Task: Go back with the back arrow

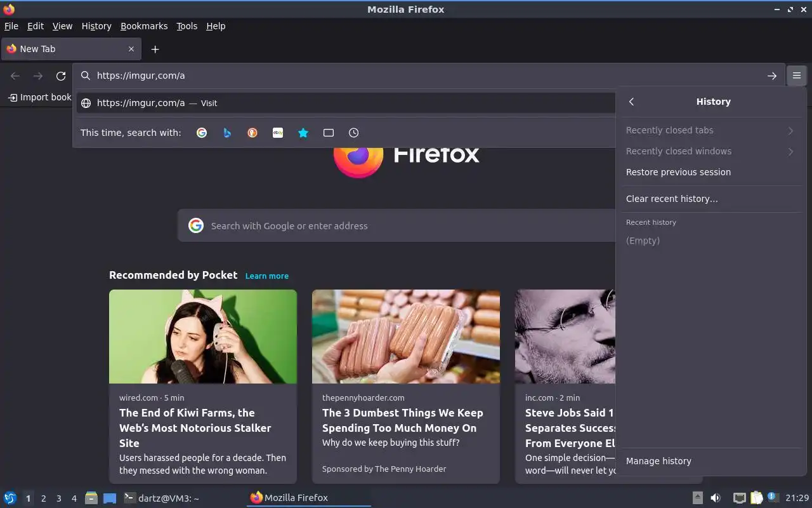Action: pos(15,76)
